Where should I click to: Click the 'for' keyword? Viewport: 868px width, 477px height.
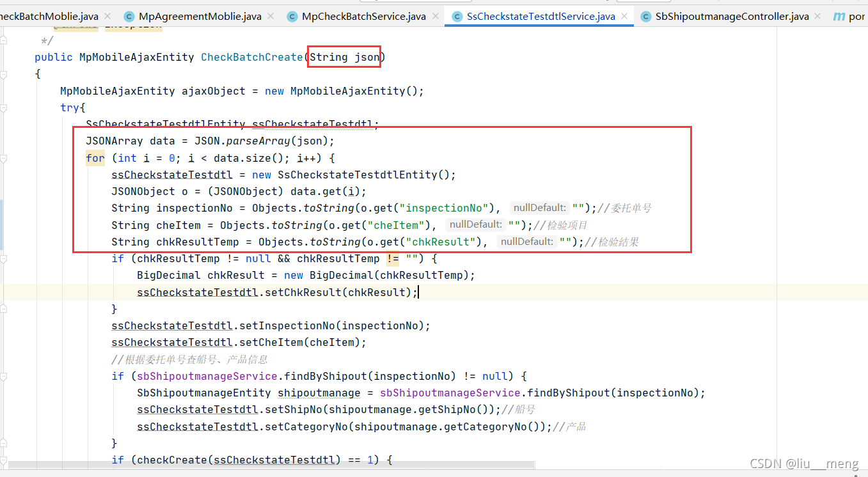[95, 158]
